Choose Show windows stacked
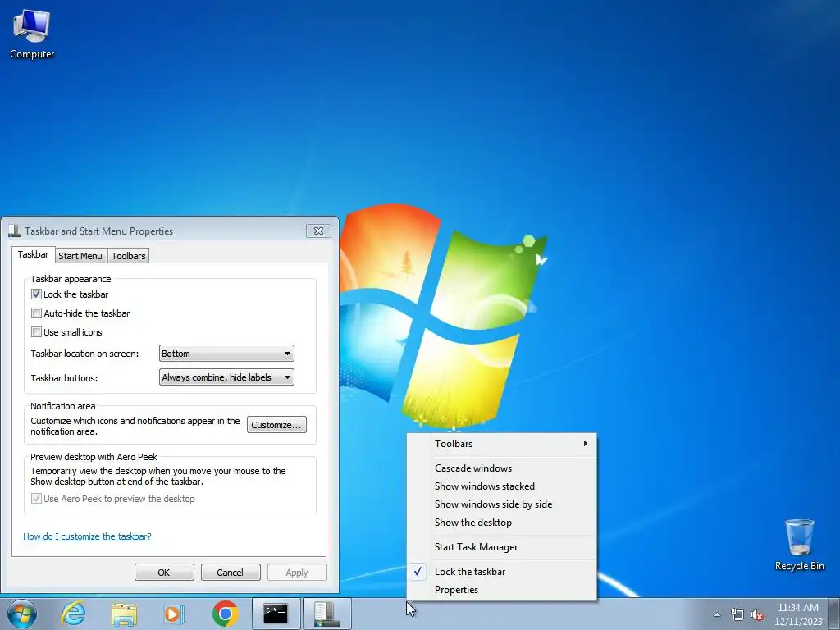 [x=502, y=486]
